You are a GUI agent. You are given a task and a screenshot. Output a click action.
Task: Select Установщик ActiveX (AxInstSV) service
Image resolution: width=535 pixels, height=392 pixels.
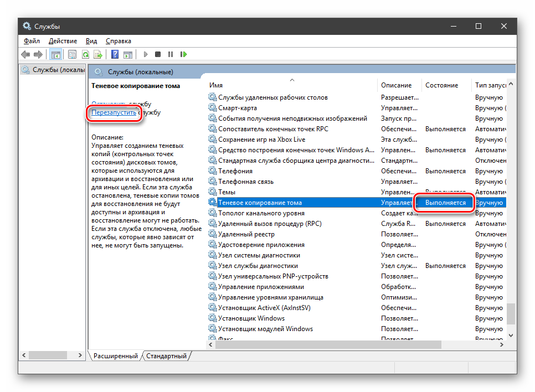tap(357, 308)
